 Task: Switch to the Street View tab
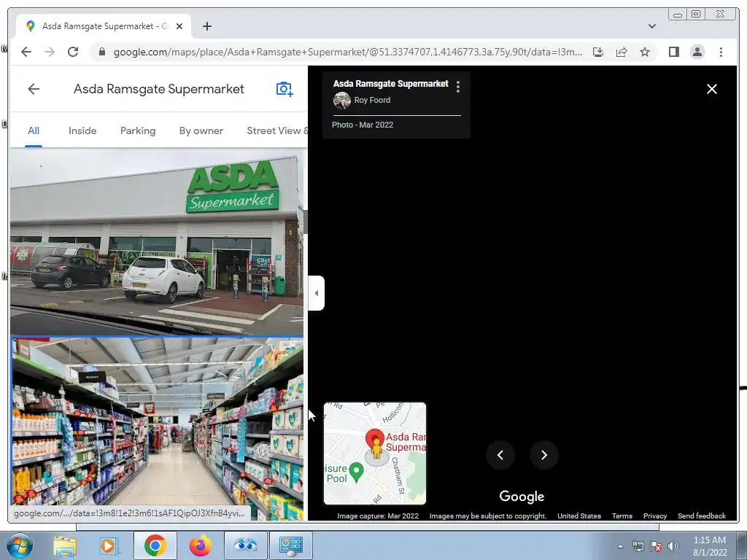pyautogui.click(x=277, y=131)
